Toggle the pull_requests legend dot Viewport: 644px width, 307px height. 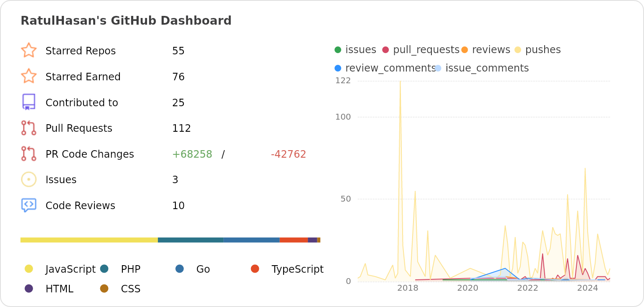coord(385,50)
